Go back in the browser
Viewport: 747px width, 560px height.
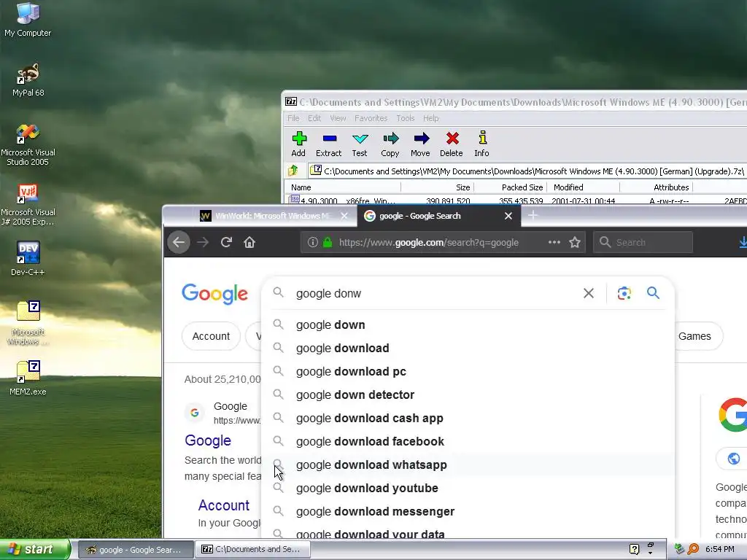point(179,242)
